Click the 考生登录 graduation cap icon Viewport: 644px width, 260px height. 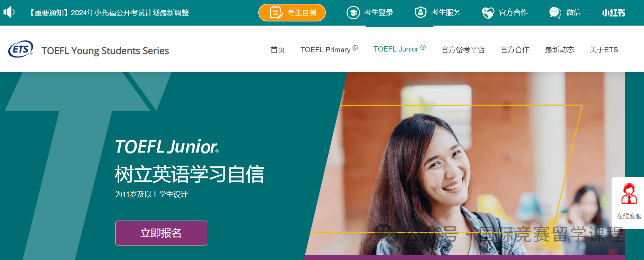(353, 12)
